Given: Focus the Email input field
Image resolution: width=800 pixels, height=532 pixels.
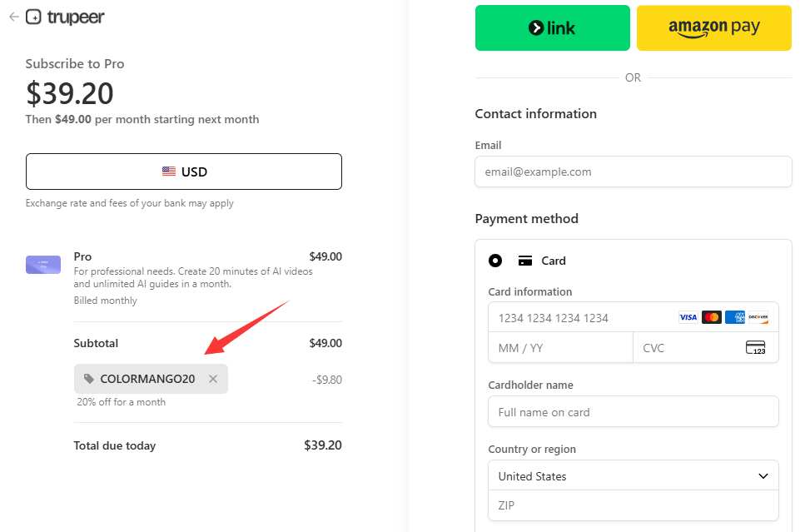Looking at the screenshot, I should click(x=634, y=172).
